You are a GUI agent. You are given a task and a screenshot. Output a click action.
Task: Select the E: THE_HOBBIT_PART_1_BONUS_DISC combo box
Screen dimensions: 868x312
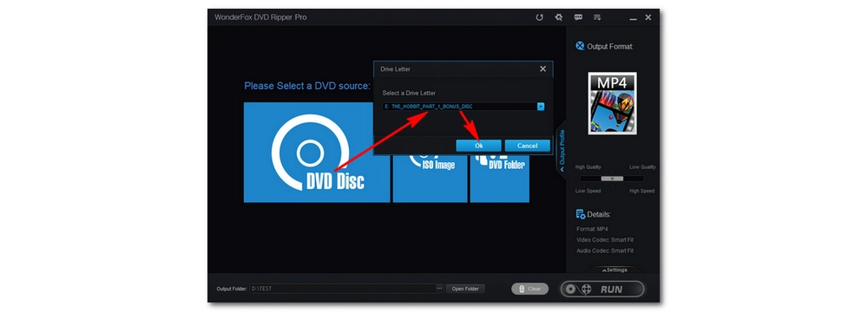pyautogui.click(x=464, y=107)
